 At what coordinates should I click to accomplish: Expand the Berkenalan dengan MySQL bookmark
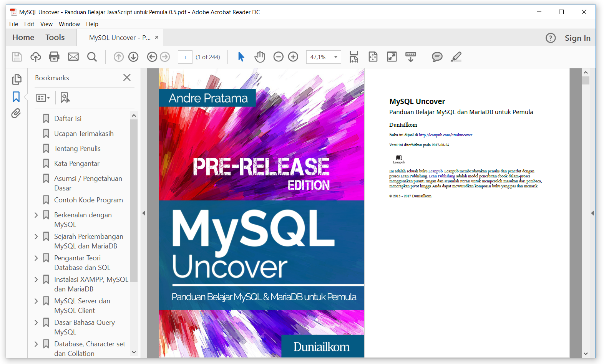[x=36, y=215]
